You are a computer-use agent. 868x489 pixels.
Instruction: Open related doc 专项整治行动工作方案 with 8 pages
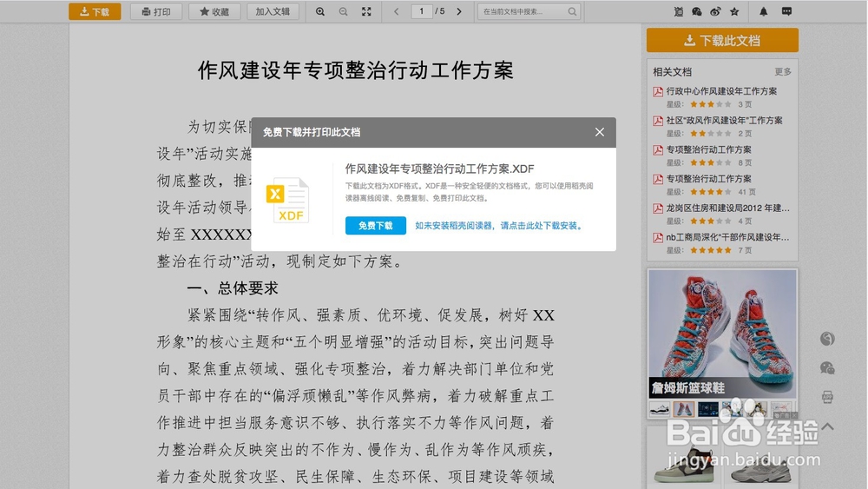pos(708,149)
